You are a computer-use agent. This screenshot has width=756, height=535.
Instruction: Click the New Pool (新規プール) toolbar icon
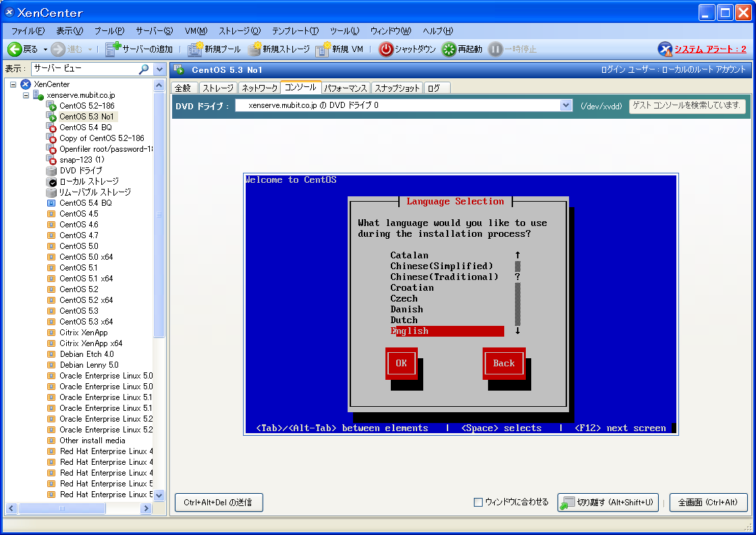click(195, 49)
